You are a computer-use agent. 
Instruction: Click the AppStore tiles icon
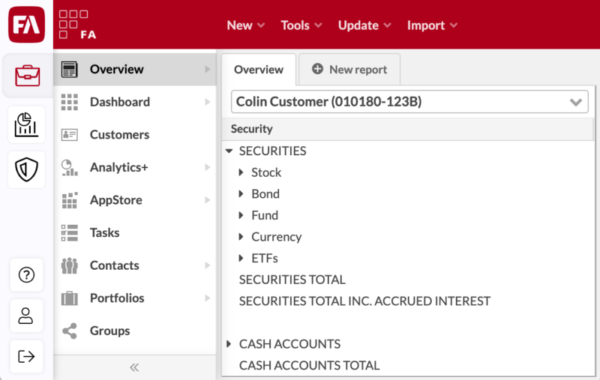click(69, 200)
